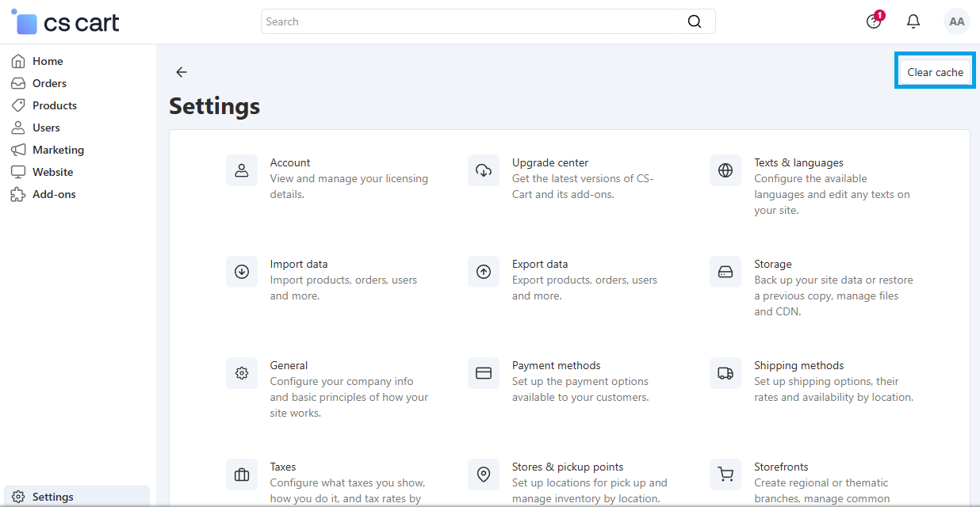Viewport: 980px width, 507px height.
Task: Select Marketing in the sidebar
Action: coord(58,150)
